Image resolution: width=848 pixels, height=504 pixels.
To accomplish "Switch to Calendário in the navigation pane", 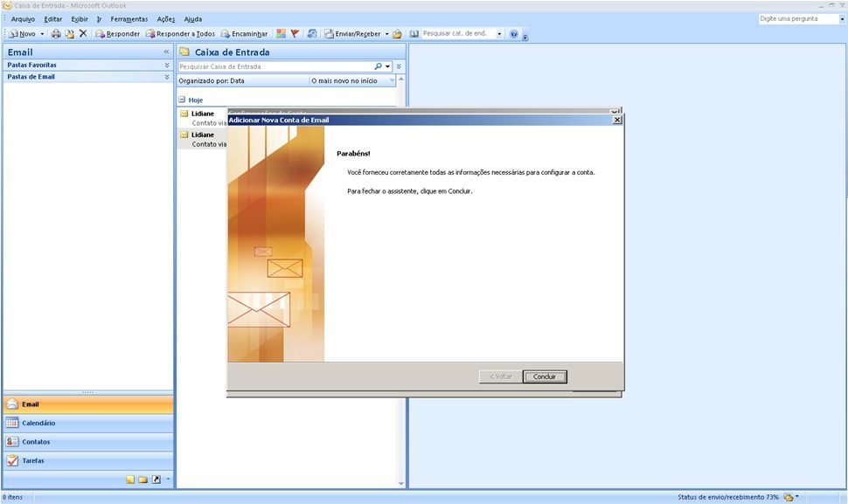I will coord(87,423).
